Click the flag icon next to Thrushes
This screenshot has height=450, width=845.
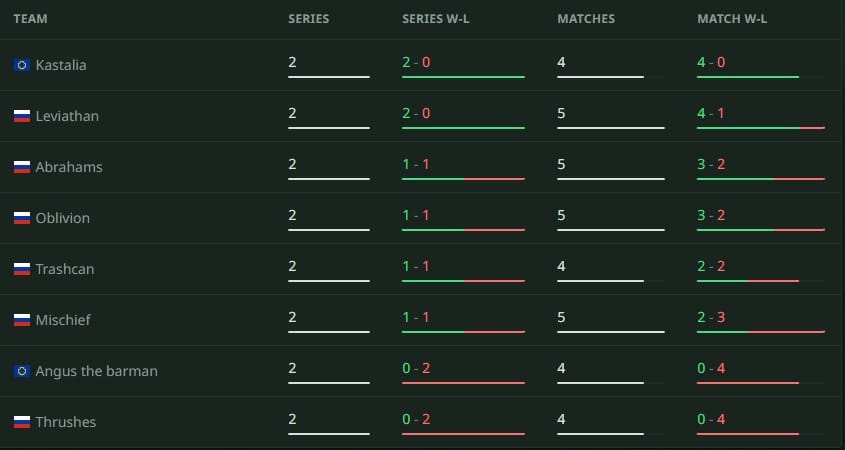click(x=22, y=422)
